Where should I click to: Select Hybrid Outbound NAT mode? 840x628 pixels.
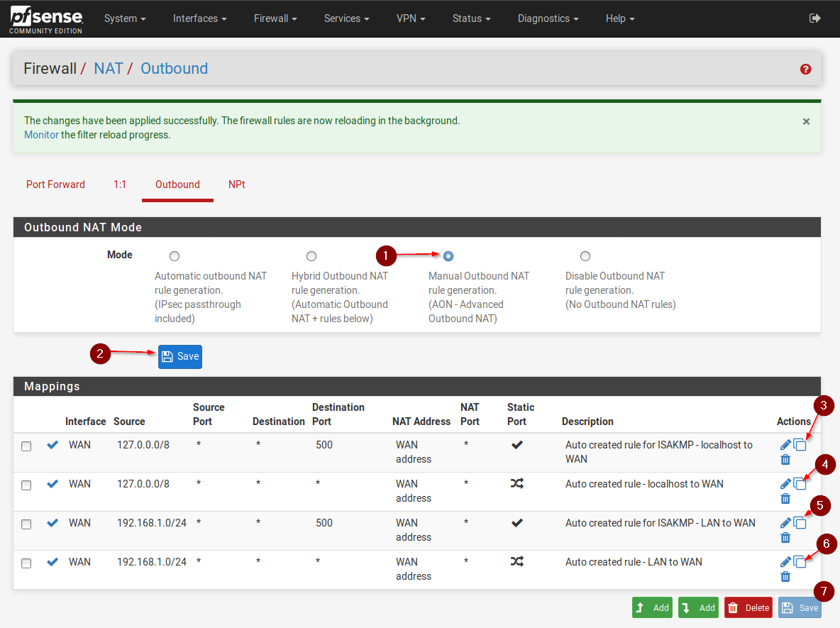pyautogui.click(x=311, y=256)
